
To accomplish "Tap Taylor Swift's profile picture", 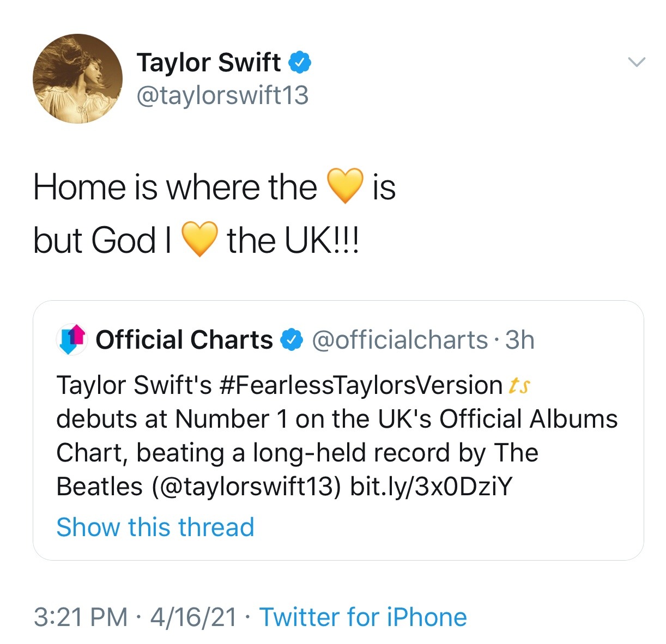I will [x=77, y=78].
